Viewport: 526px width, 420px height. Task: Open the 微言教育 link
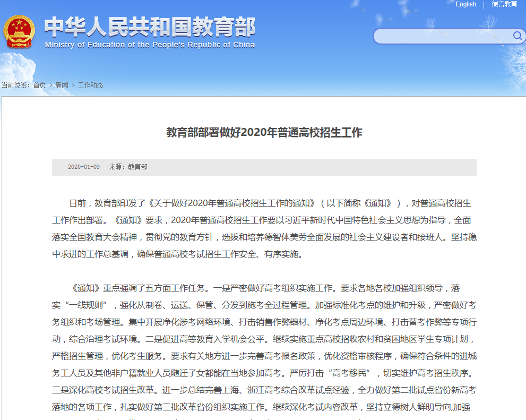pyautogui.click(x=505, y=4)
